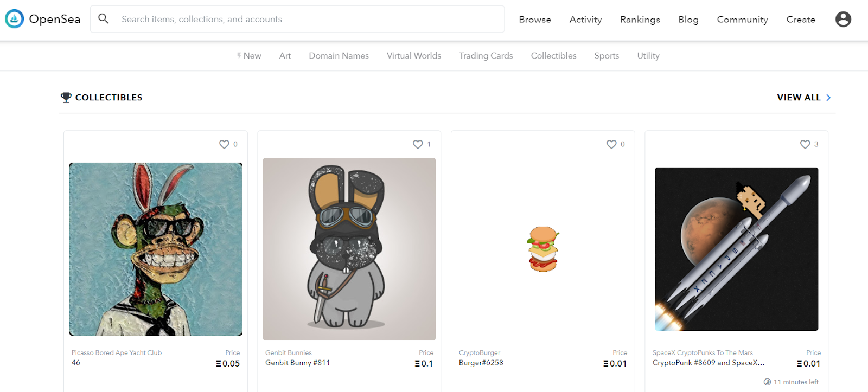Open the Rankings page link
This screenshot has width=868, height=392.
(640, 20)
